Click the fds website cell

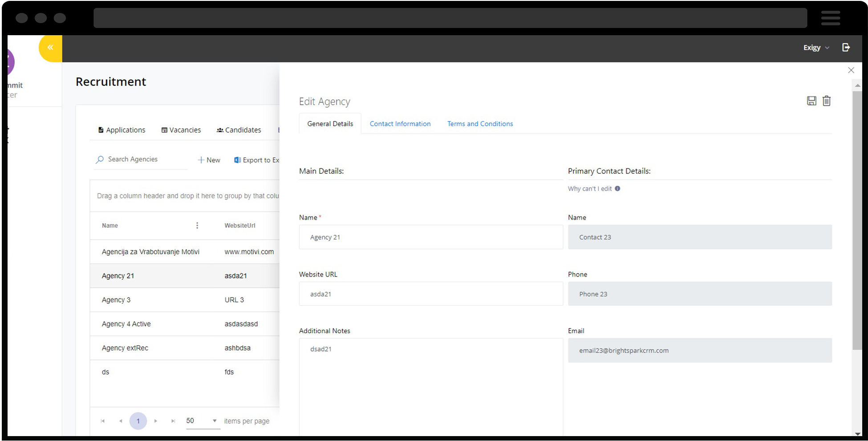[229, 372]
